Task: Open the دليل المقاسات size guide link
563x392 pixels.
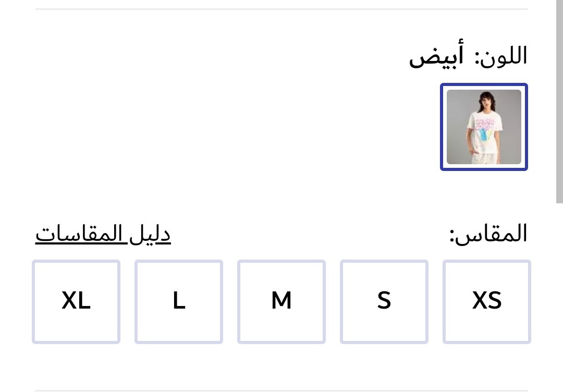Action: [103, 234]
